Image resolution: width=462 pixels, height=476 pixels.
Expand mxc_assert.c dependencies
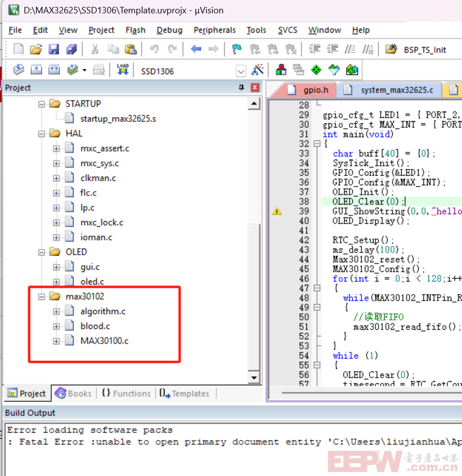point(56,149)
